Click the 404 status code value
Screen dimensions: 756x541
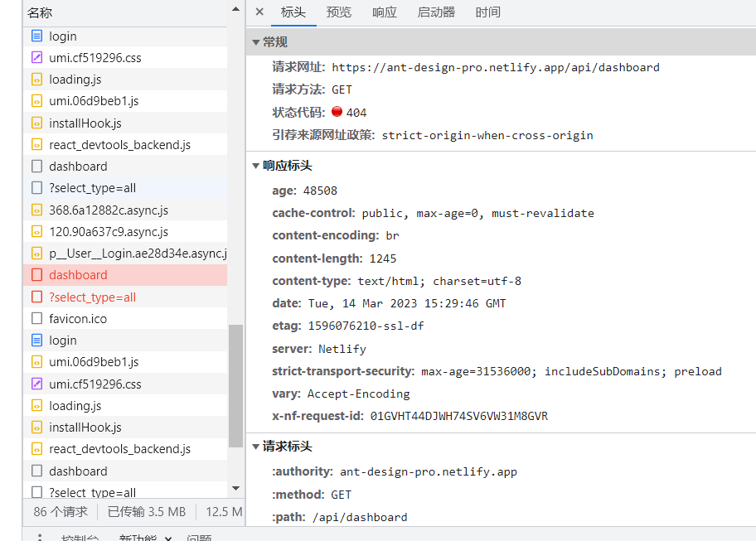click(x=356, y=113)
